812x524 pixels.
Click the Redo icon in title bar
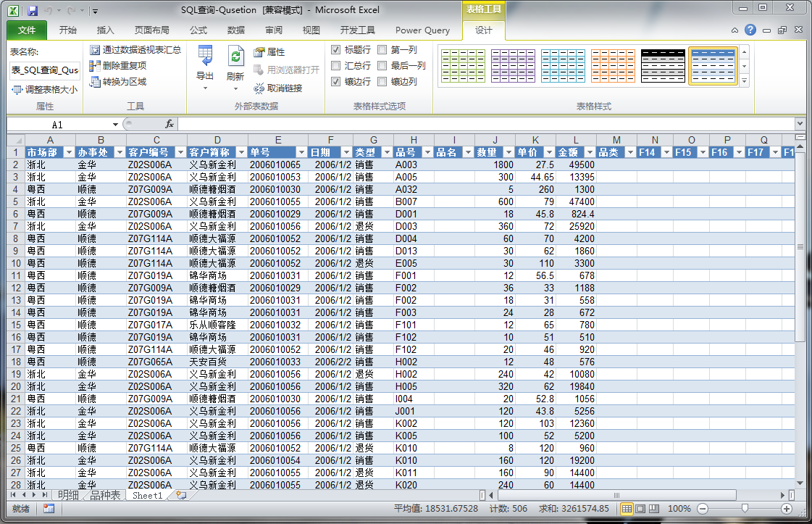click(x=72, y=10)
